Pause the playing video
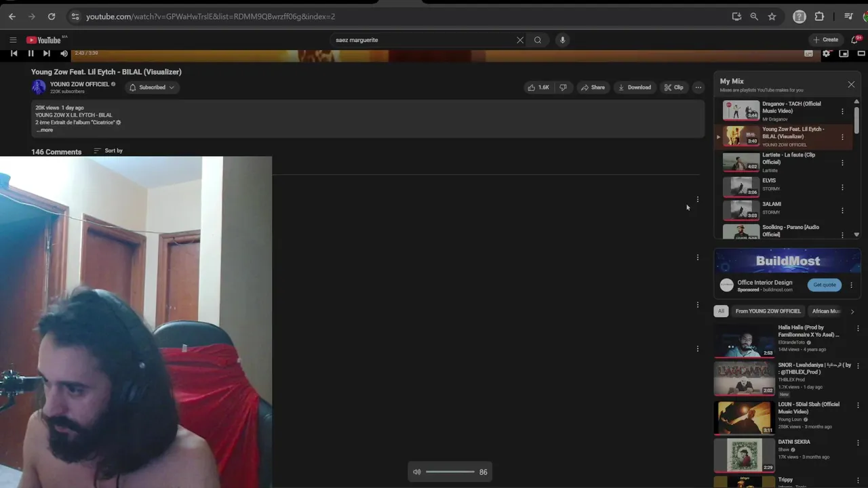Viewport: 868px width, 488px height. [31, 53]
